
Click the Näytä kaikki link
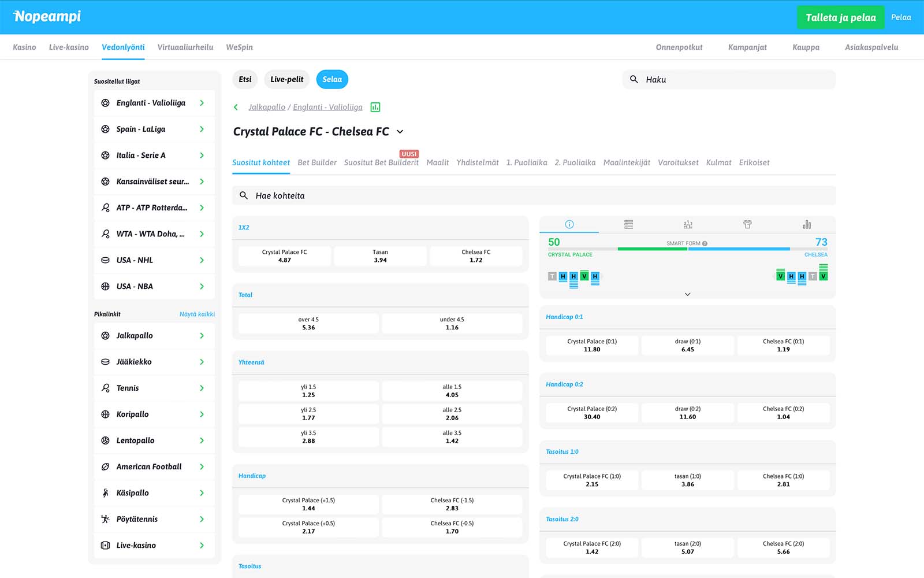(197, 314)
